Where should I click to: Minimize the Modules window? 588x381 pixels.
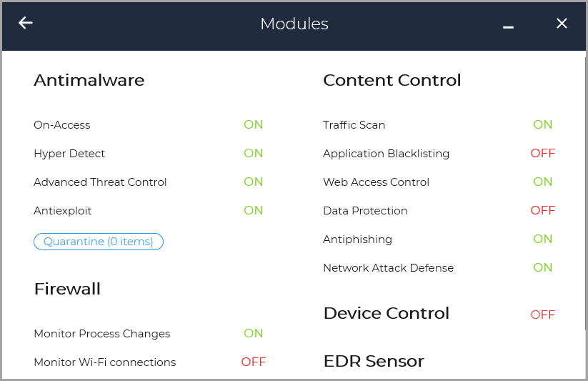tap(508, 26)
